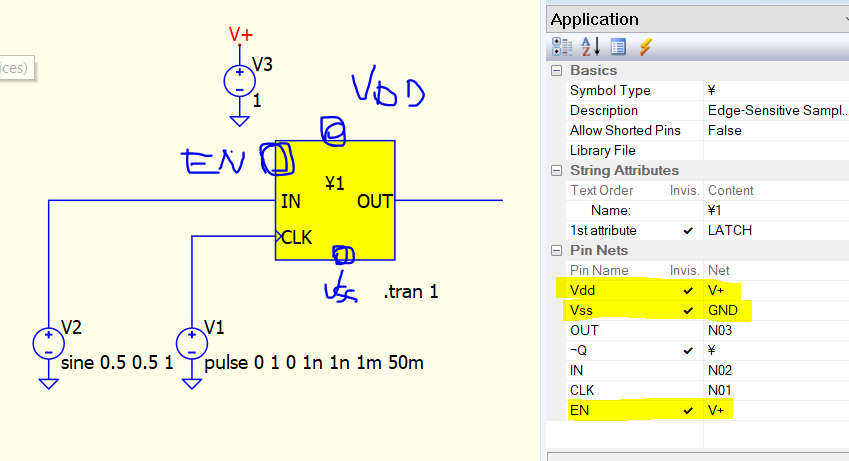
Task: Click the V+ net label
Action: [240, 35]
